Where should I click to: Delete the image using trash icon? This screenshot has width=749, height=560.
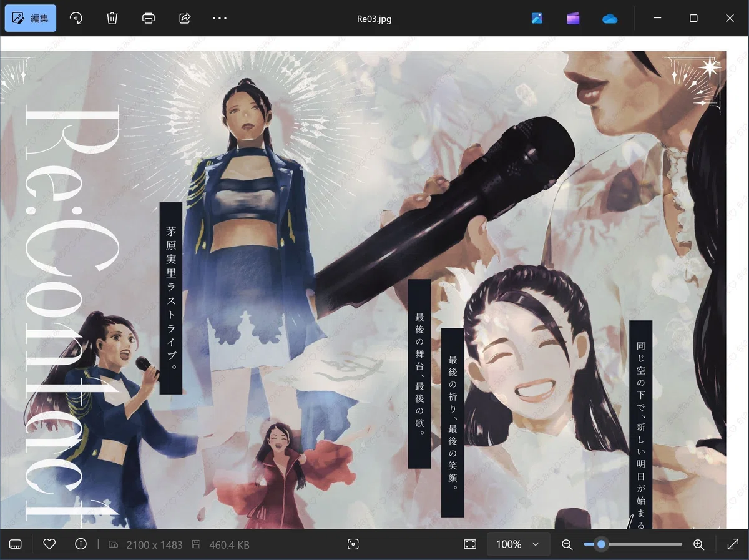tap(112, 18)
